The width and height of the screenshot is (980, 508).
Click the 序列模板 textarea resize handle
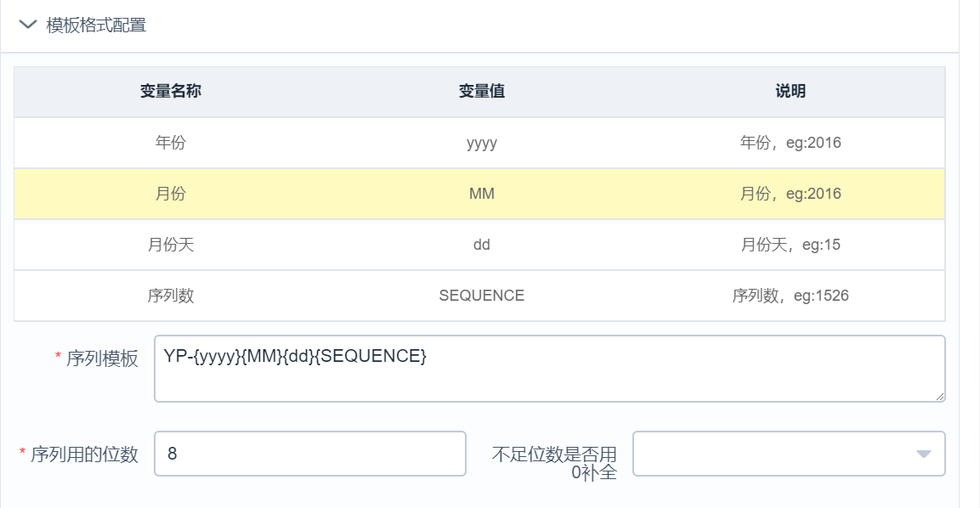pyautogui.click(x=940, y=397)
